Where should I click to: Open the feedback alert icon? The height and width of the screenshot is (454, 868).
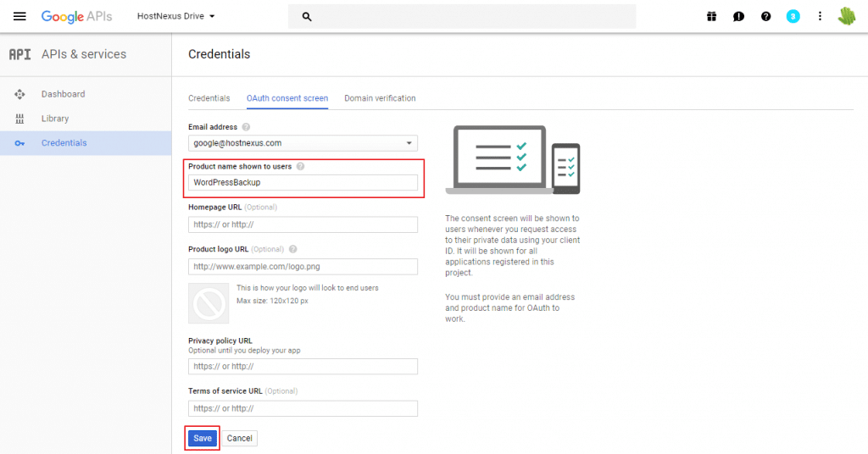click(738, 16)
